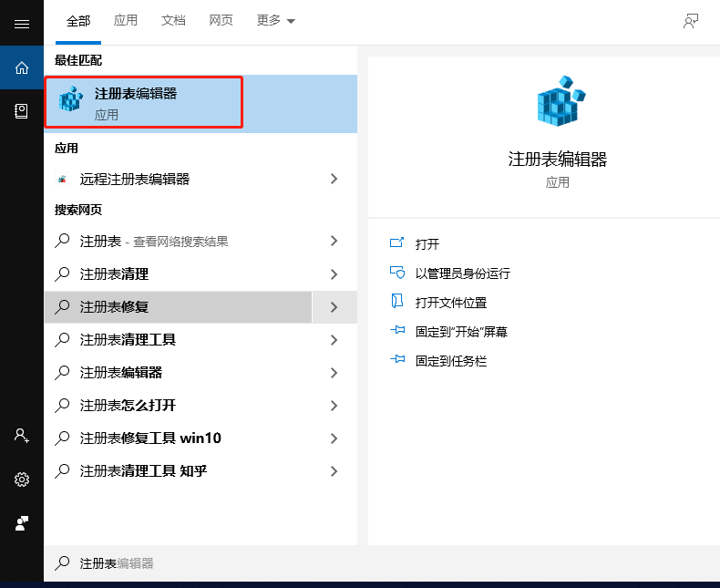The height and width of the screenshot is (588, 720).
Task: Choose 固定到任务栏
Action: click(450, 361)
